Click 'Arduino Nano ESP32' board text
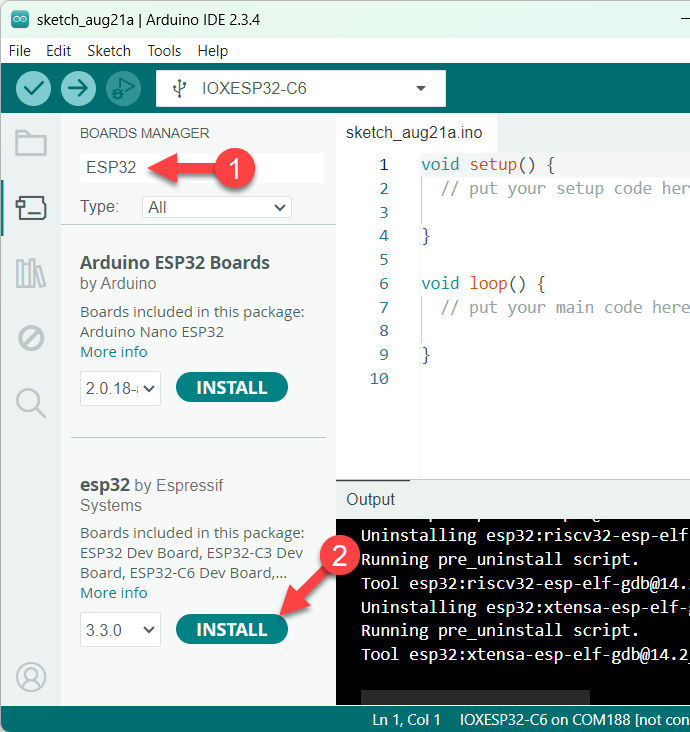 tap(152, 332)
